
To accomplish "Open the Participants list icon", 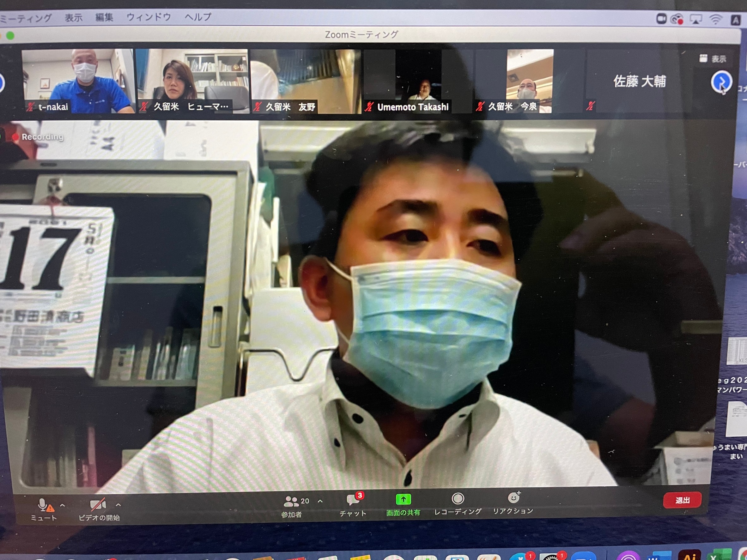I will [x=291, y=502].
